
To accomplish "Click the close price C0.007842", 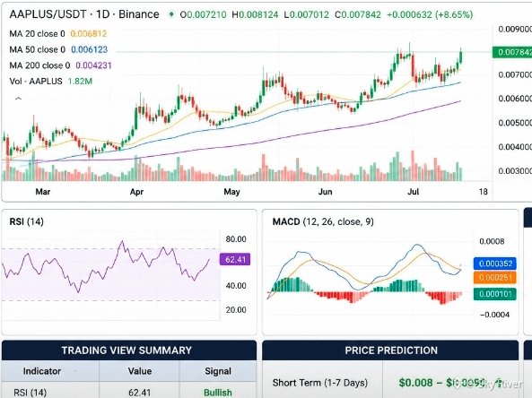I will point(358,14).
